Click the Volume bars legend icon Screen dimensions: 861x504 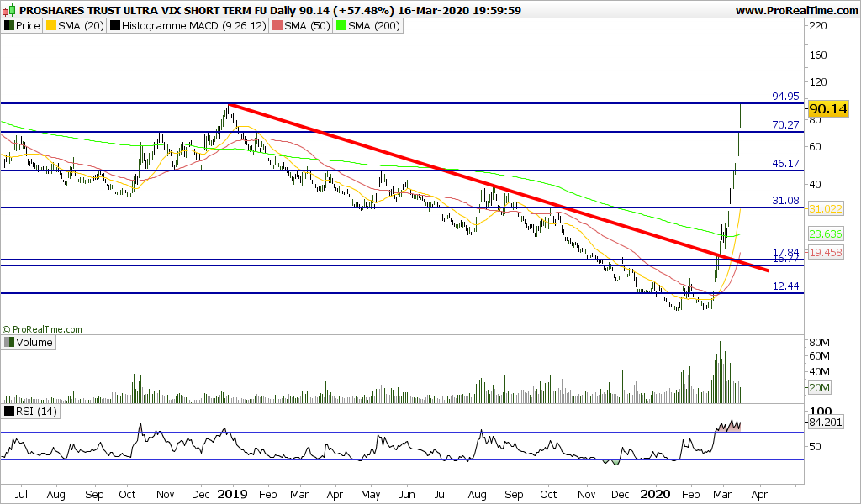click(9, 342)
